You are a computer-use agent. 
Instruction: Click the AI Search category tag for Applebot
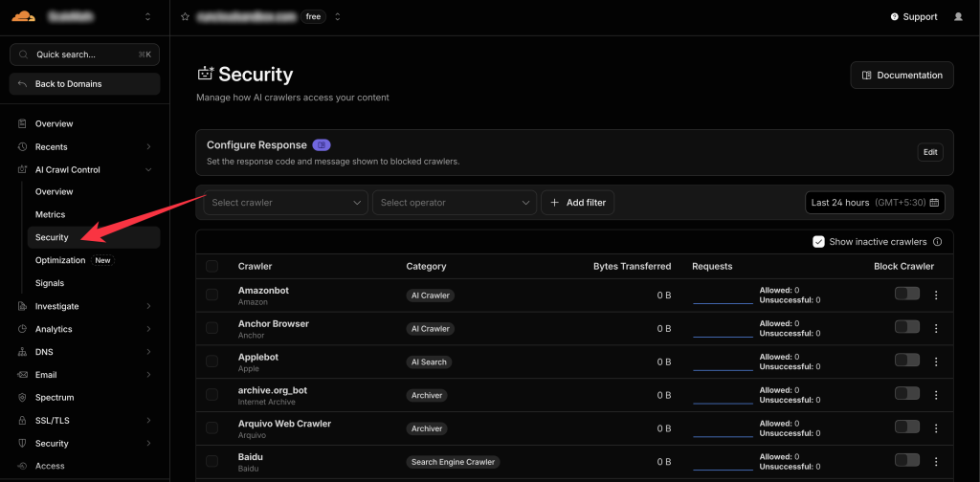[x=429, y=362]
